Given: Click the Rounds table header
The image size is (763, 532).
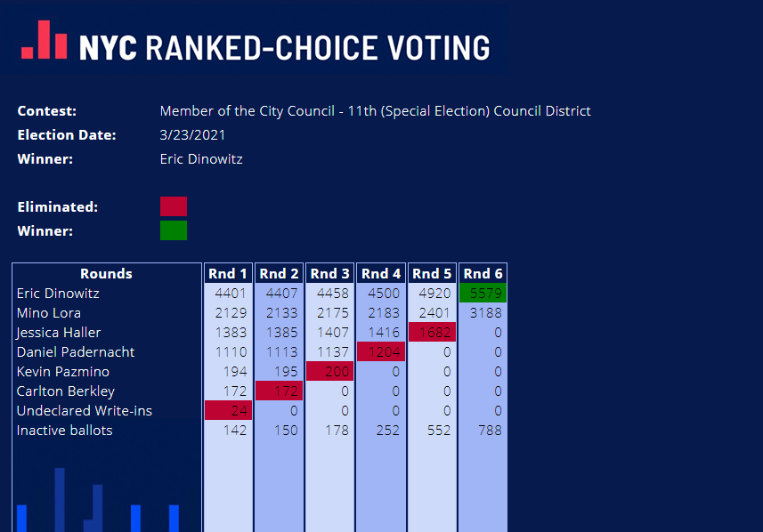Looking at the screenshot, I should coord(106,273).
